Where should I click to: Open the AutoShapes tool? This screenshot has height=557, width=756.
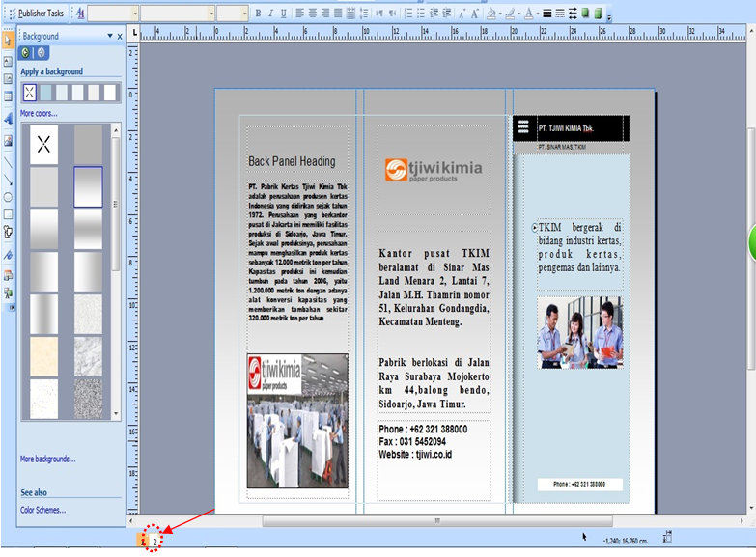click(8, 232)
